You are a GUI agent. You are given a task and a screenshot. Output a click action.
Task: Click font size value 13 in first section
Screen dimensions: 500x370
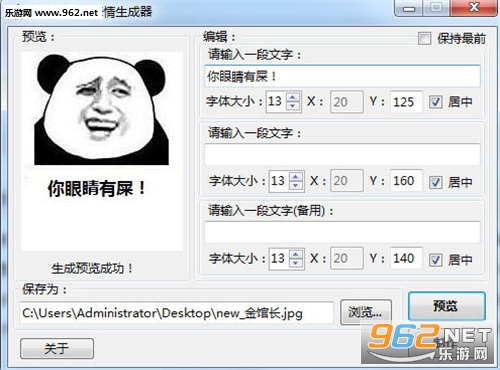pos(276,101)
